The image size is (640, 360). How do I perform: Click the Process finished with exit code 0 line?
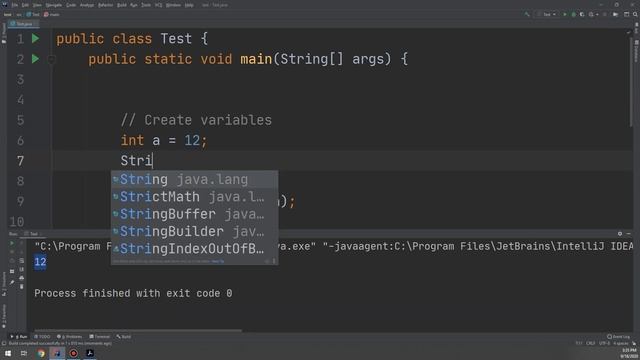[x=133, y=293]
